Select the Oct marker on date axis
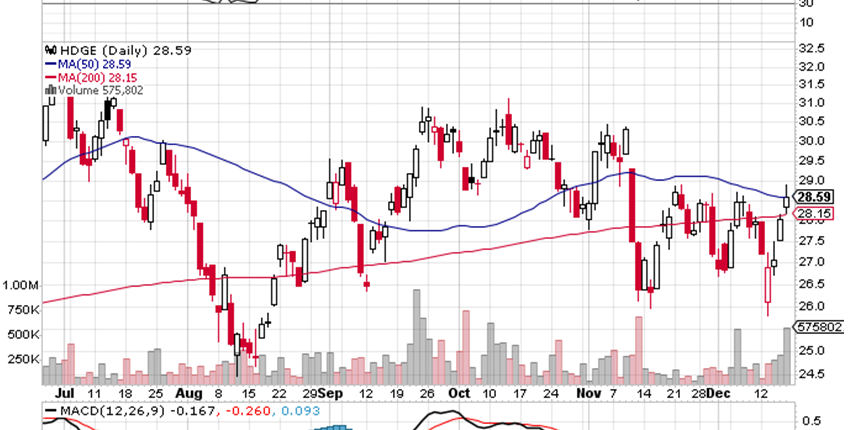 [x=457, y=396]
